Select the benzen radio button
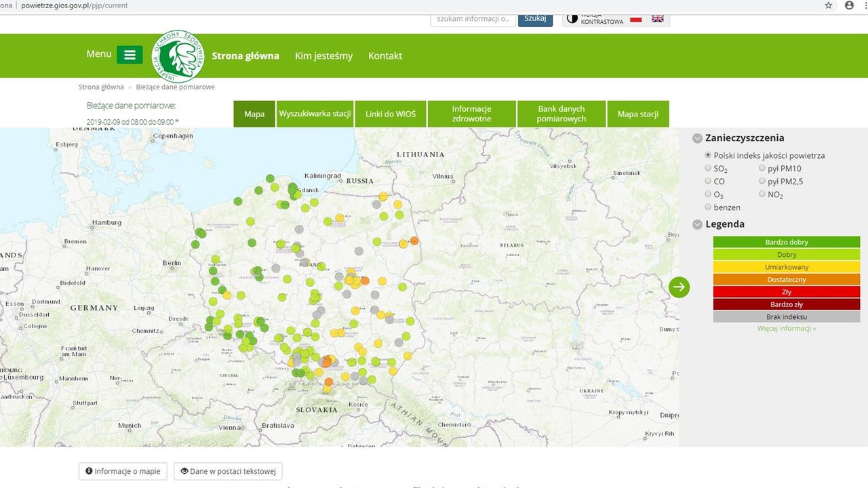Viewport: 868px width, 488px height. click(x=709, y=207)
